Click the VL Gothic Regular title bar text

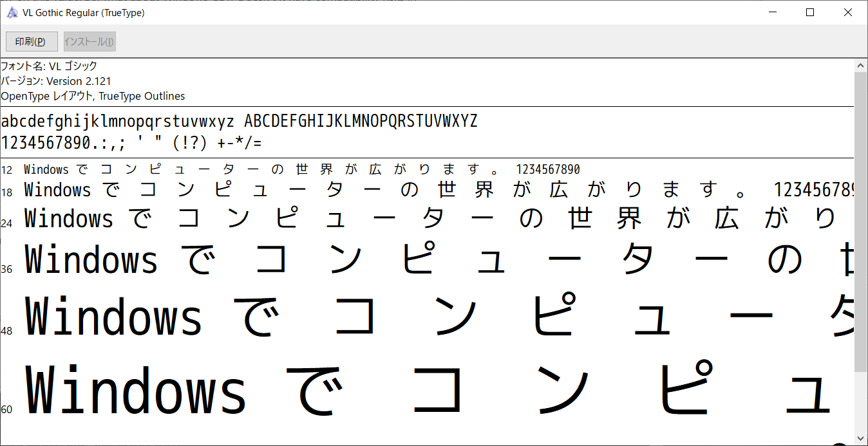(x=84, y=12)
